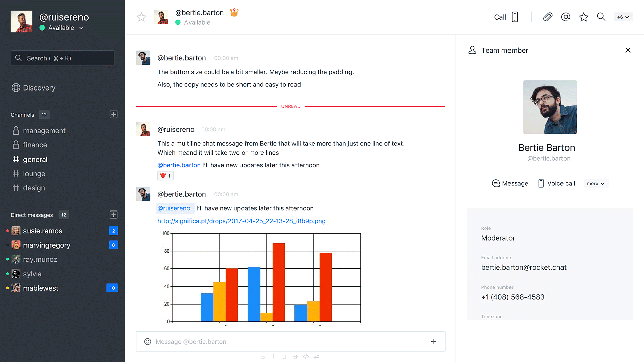Start a new direct message via plus

(113, 215)
